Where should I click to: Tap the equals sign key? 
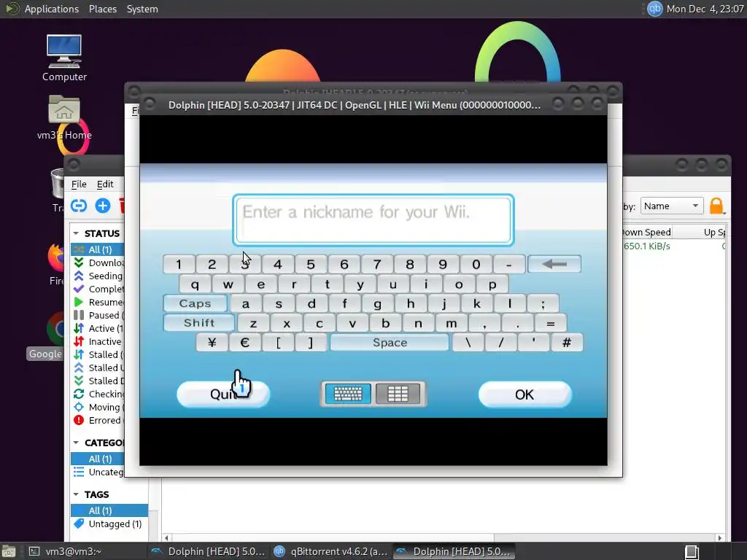point(550,323)
